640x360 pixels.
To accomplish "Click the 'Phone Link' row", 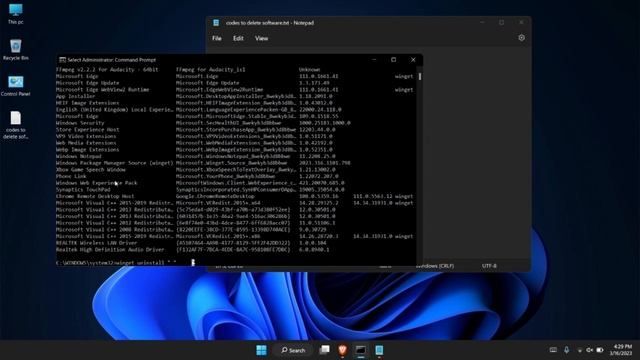I will point(234,176).
